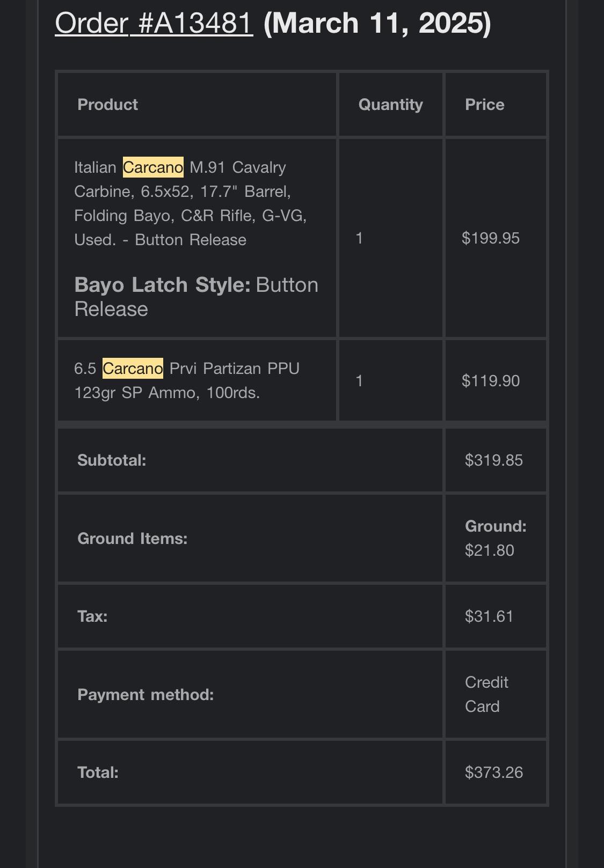Click the Subtotal label
604x868 pixels.
[x=112, y=460]
